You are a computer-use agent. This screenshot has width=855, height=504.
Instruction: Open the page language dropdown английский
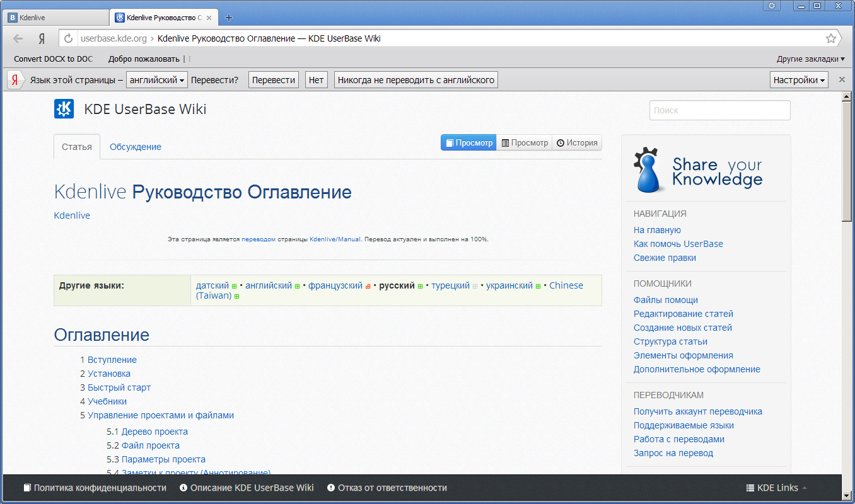pos(157,80)
